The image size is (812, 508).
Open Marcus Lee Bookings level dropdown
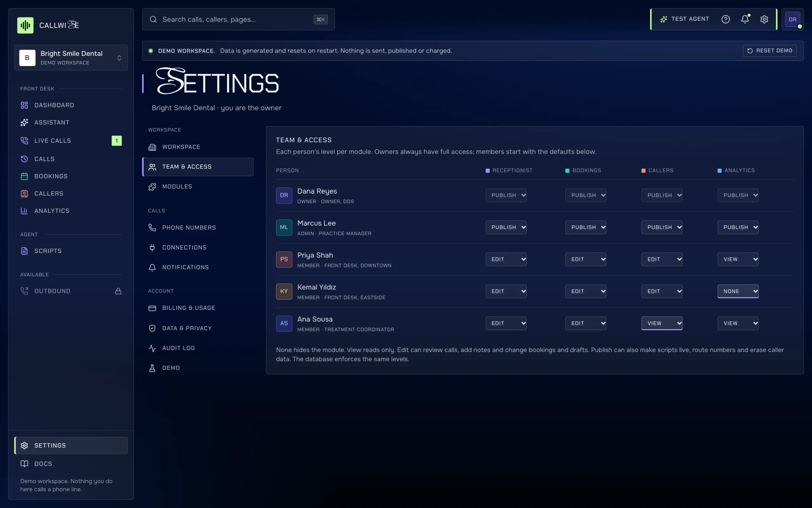pos(586,227)
